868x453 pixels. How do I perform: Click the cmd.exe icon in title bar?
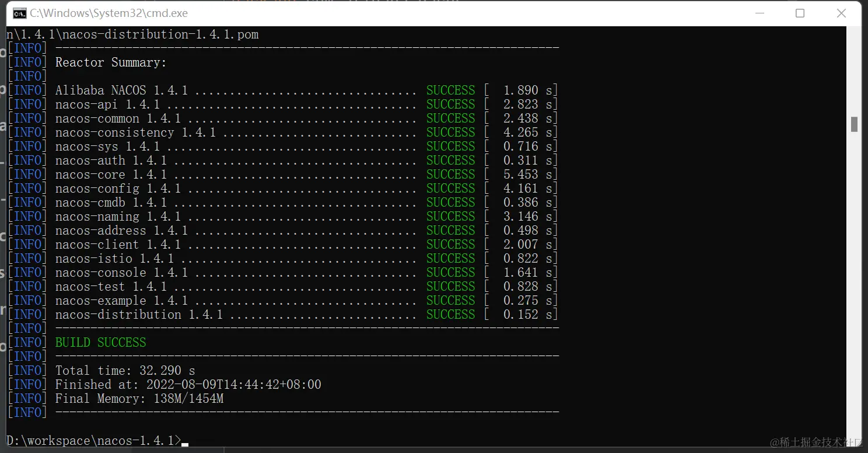(19, 13)
